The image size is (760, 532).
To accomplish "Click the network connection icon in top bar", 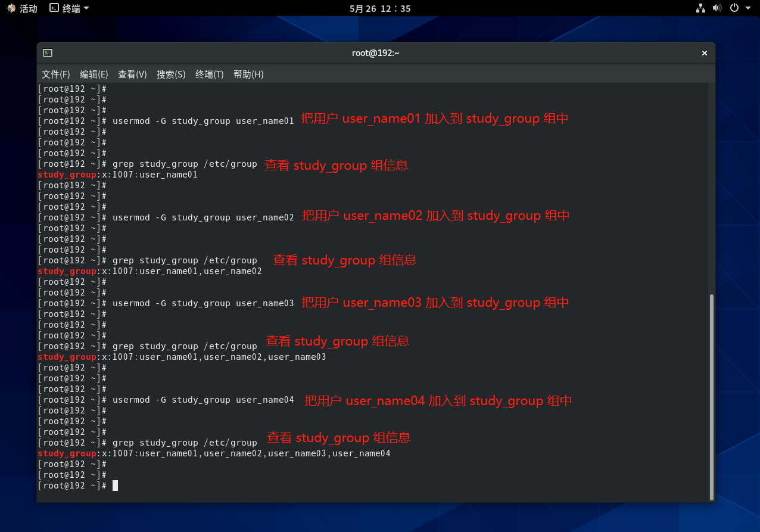I will coord(700,8).
